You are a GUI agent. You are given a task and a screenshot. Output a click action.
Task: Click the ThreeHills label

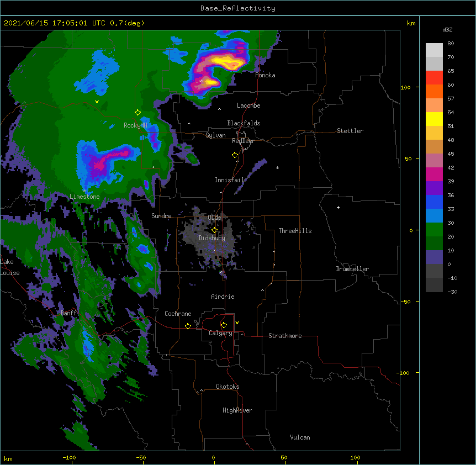tap(295, 231)
